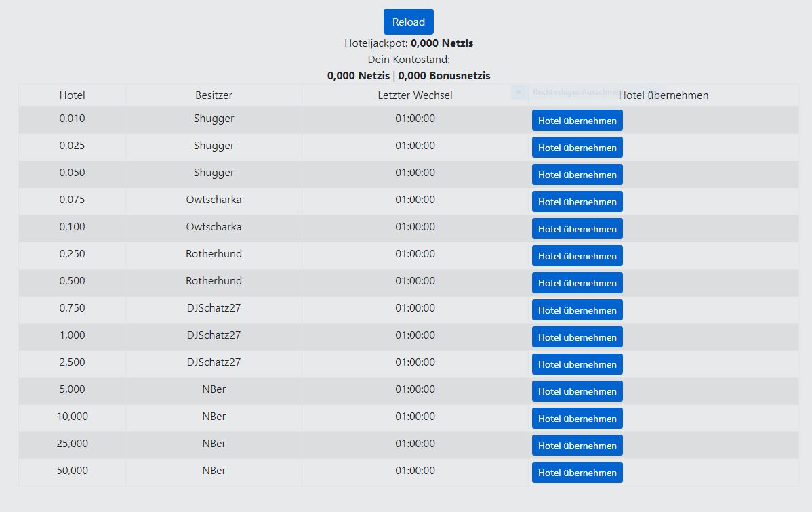Take over the 5,000 hotel
Screen dimensions: 812x512
[577, 391]
